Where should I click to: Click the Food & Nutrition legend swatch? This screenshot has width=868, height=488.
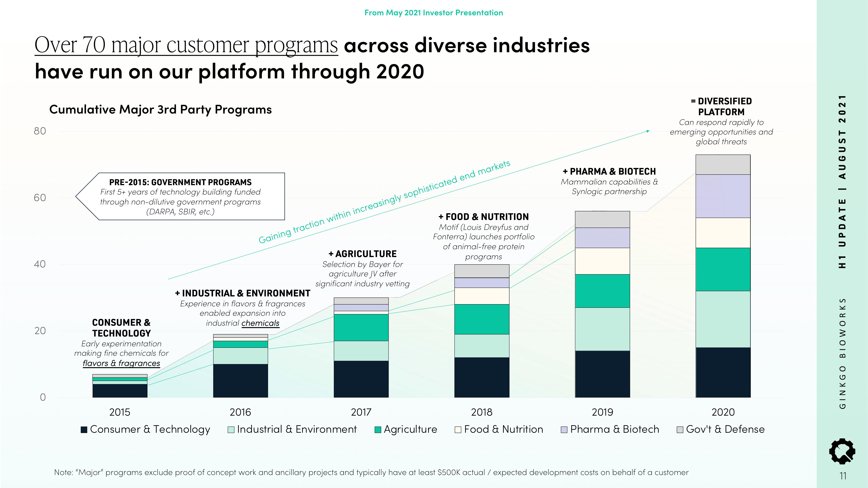[458, 430]
